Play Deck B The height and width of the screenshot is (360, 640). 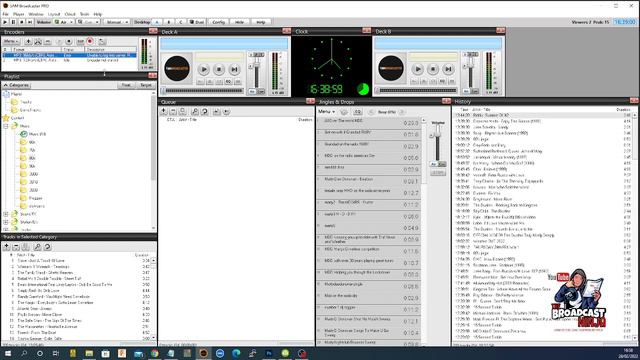tap(418, 69)
